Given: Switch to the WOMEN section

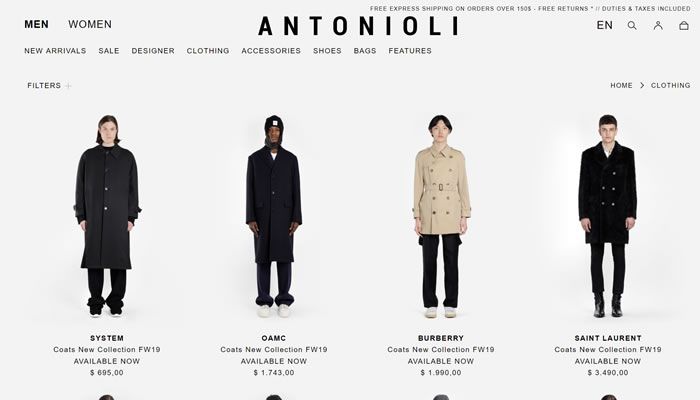Looking at the screenshot, I should point(90,24).
